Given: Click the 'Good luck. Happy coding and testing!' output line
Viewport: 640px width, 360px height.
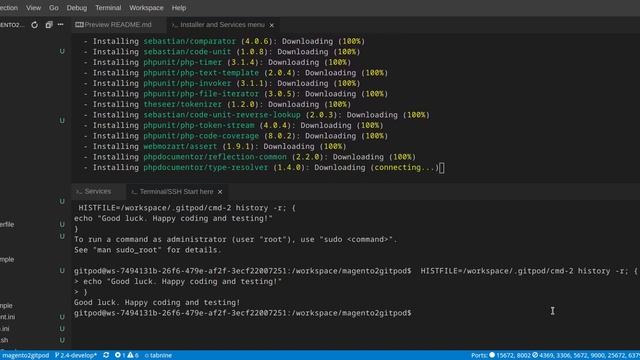Looking at the screenshot, I should [157, 302].
